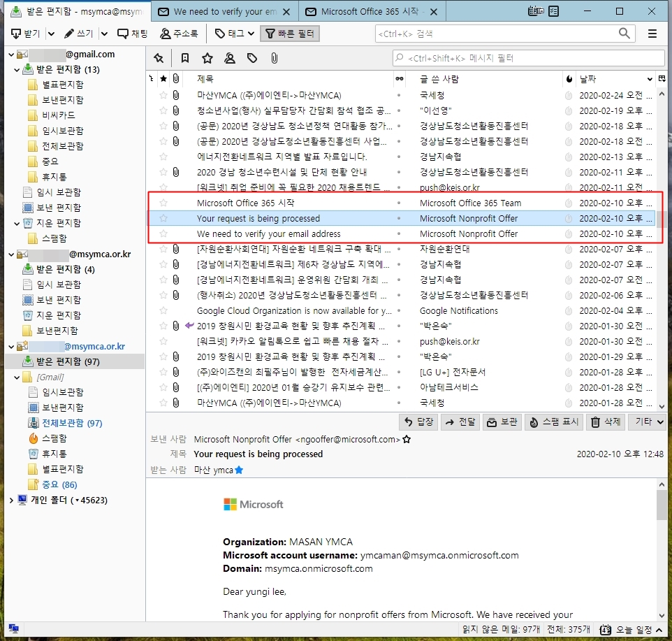Open the 쓰기 dropdown arrow
The image size is (672, 641).
click(104, 34)
